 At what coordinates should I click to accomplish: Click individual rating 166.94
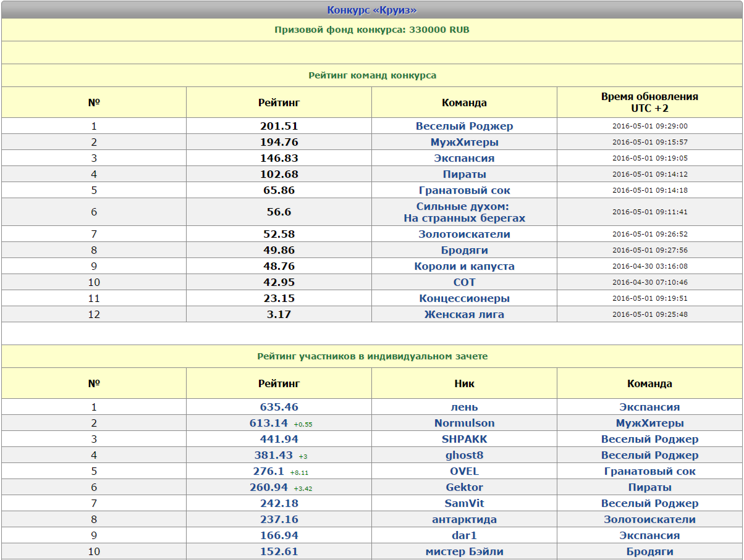pos(279,535)
